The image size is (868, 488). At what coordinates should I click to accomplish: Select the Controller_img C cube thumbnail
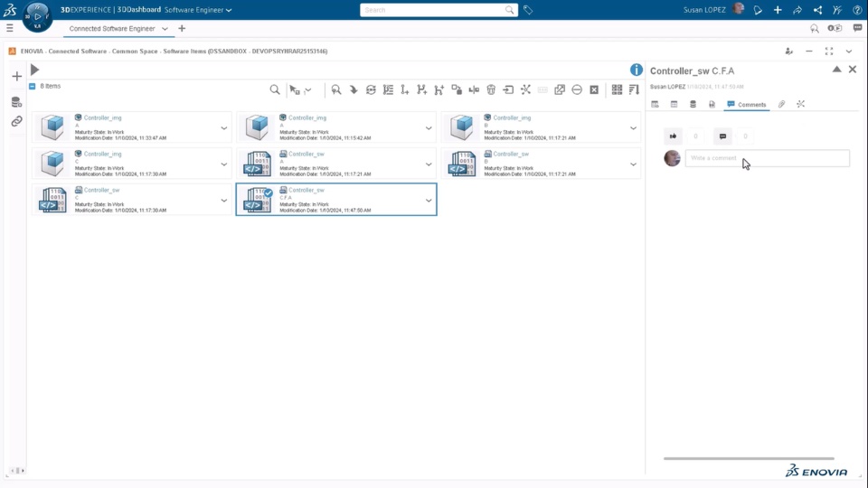pyautogui.click(x=52, y=164)
